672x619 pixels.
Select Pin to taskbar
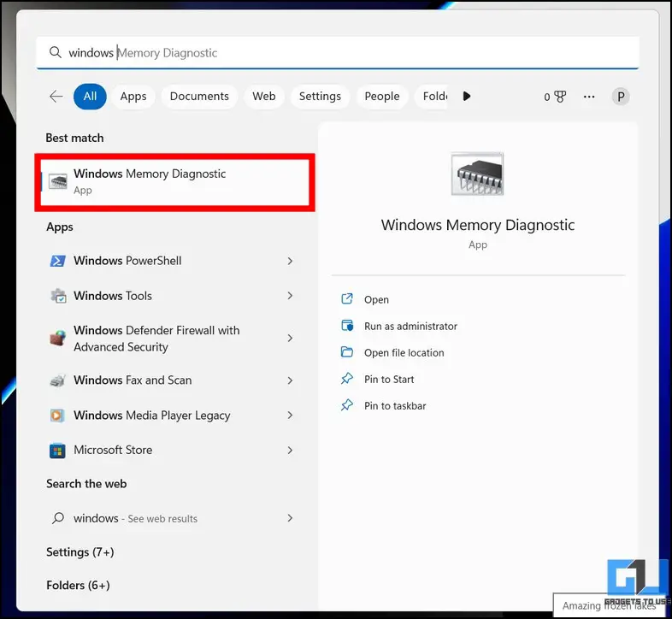[395, 406]
